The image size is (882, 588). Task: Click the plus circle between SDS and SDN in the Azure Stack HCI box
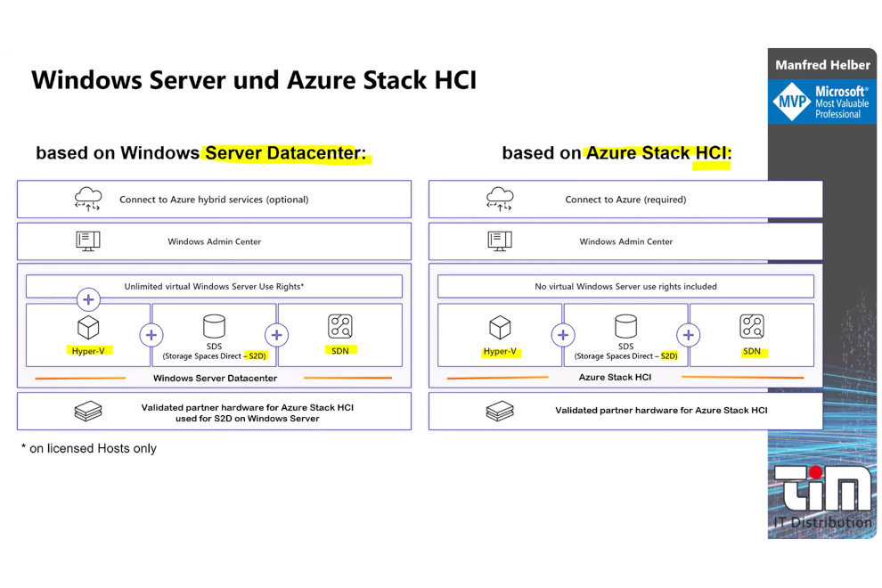[x=689, y=335]
